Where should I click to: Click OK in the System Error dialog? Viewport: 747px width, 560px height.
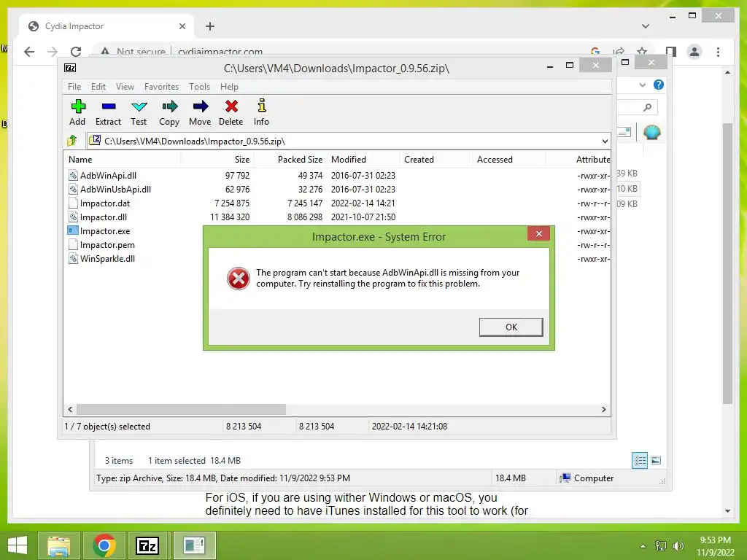511,327
